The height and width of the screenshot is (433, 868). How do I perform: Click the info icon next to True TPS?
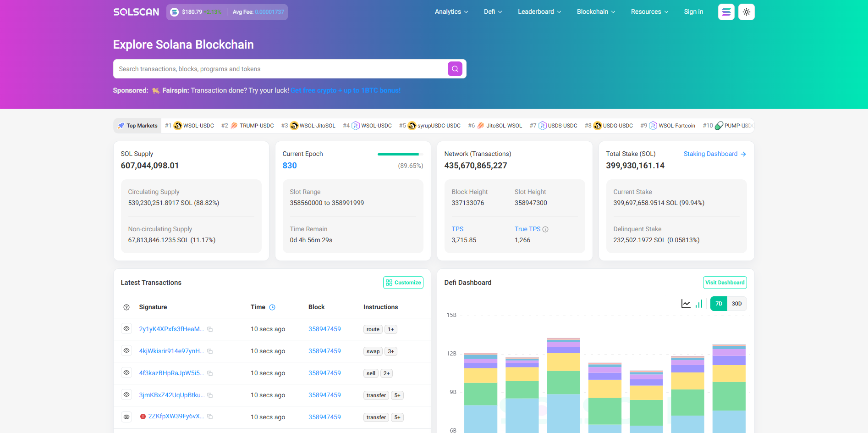[x=545, y=228]
